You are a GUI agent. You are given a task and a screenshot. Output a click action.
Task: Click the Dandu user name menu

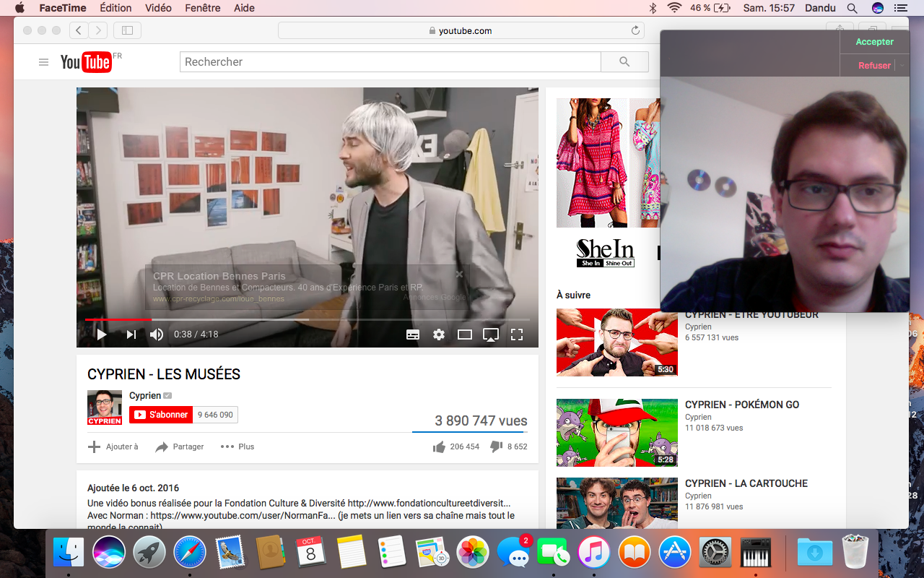(x=819, y=8)
